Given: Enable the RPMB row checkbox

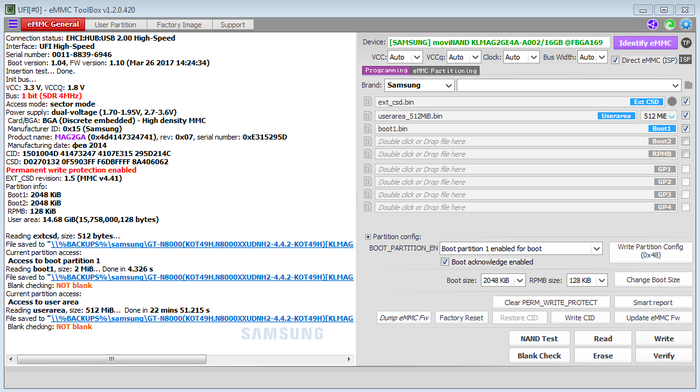Looking at the screenshot, I should 686,154.
